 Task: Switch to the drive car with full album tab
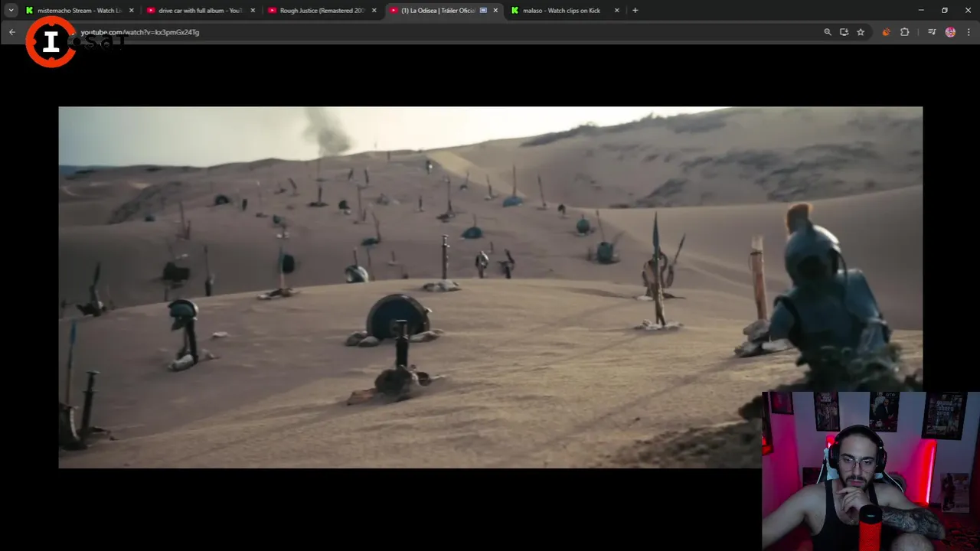[201, 10]
